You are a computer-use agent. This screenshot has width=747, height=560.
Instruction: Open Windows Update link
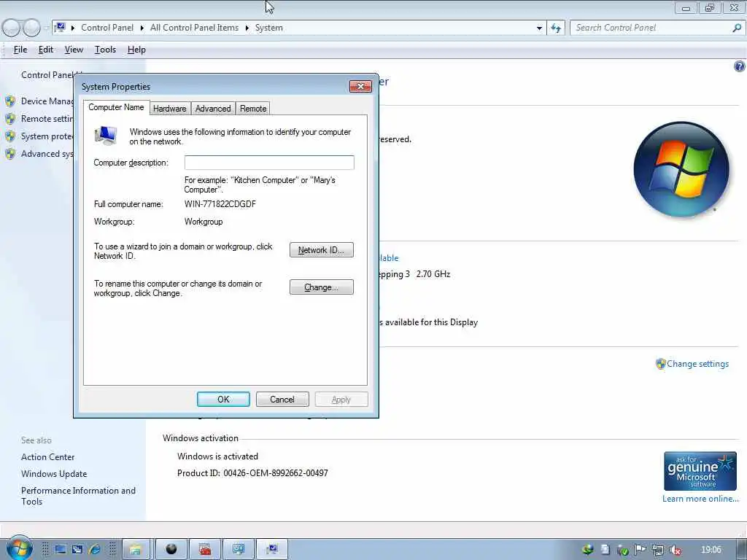pyautogui.click(x=54, y=474)
